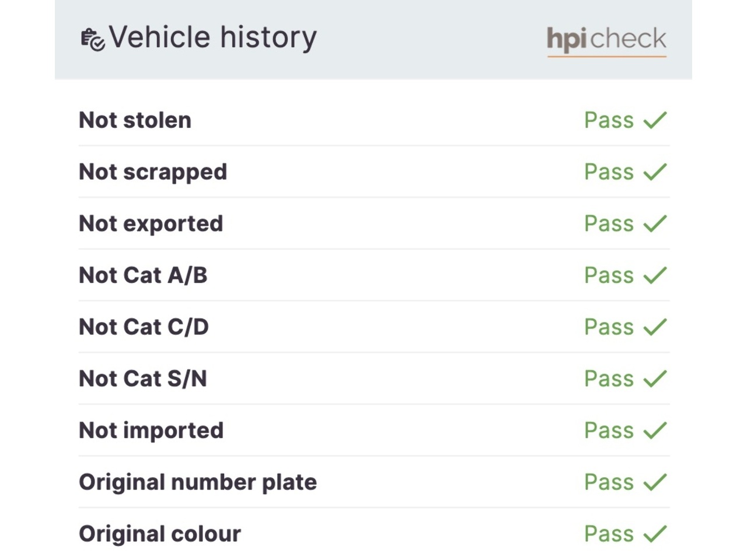Viewport: 747px width, 560px height.
Task: Select the Original number plate label
Action: (x=198, y=482)
